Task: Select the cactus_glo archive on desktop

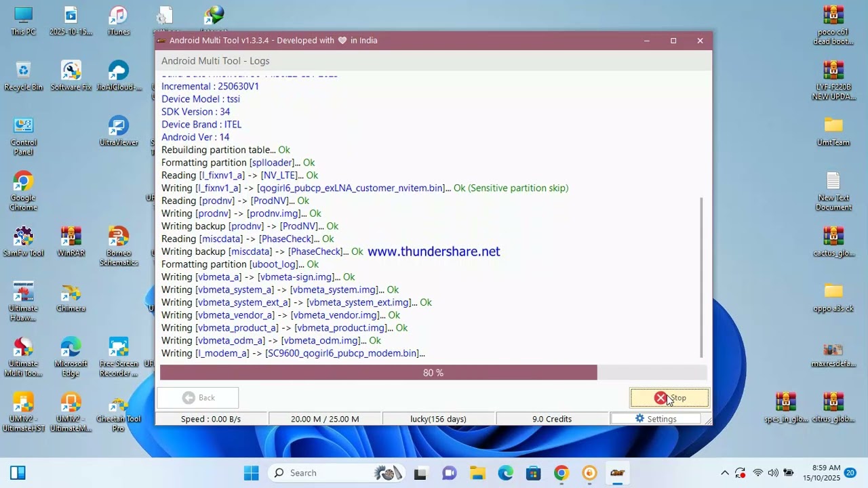Action: coord(833,241)
